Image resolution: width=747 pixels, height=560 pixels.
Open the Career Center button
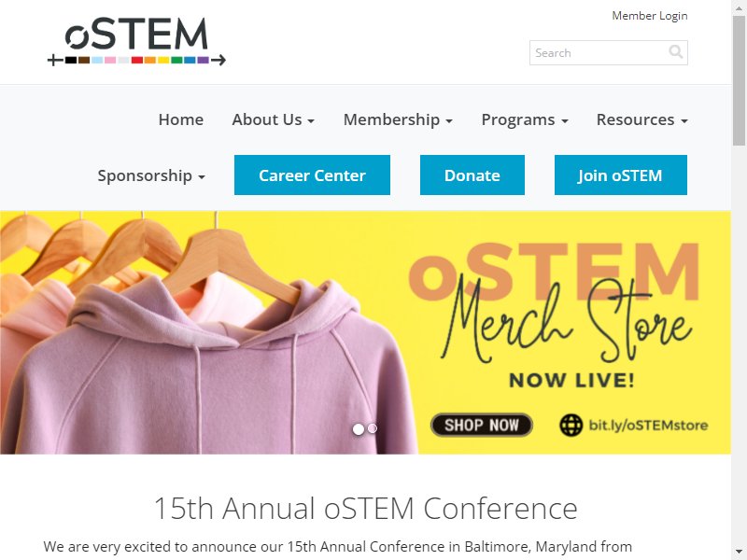[312, 175]
